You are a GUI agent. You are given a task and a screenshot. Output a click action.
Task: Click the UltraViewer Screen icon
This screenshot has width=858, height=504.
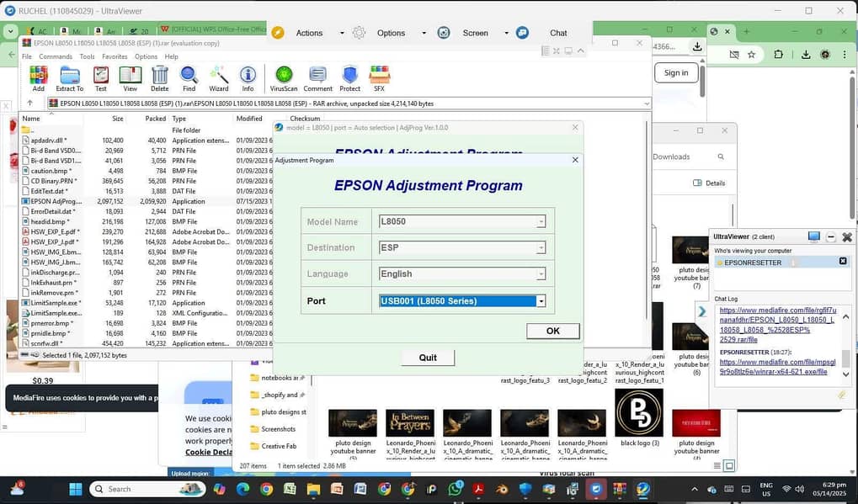click(x=444, y=33)
